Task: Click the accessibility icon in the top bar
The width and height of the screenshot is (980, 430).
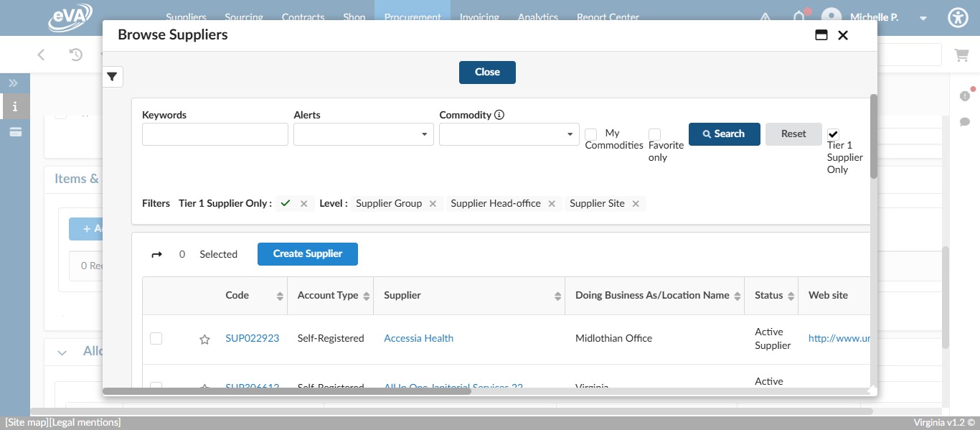Action: pyautogui.click(x=958, y=17)
